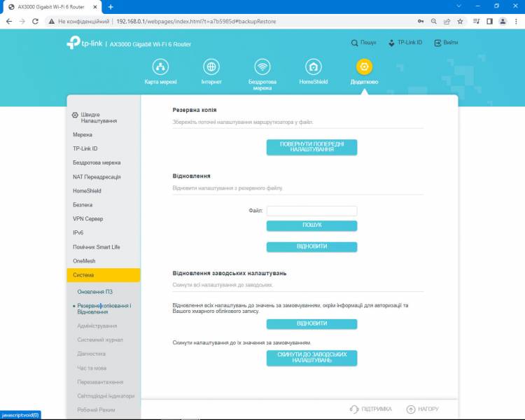Image resolution: width=525 pixels, height=420 pixels.
Task: Open the Світлодіодні індикатори submenu item
Action: (x=106, y=396)
